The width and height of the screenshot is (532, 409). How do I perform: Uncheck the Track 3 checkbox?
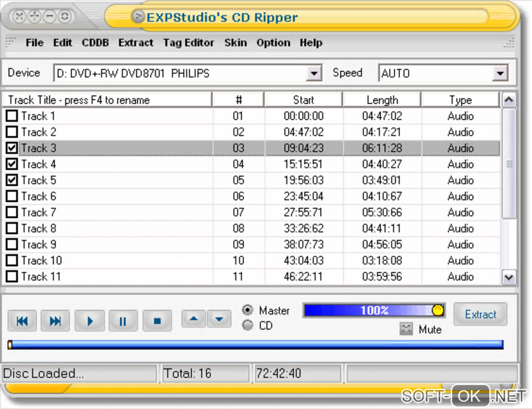click(12, 148)
